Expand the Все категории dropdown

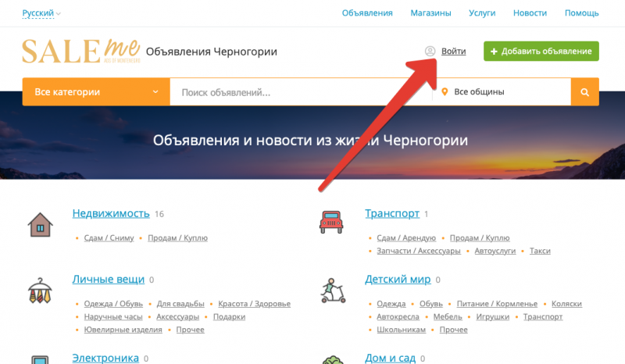tap(96, 92)
